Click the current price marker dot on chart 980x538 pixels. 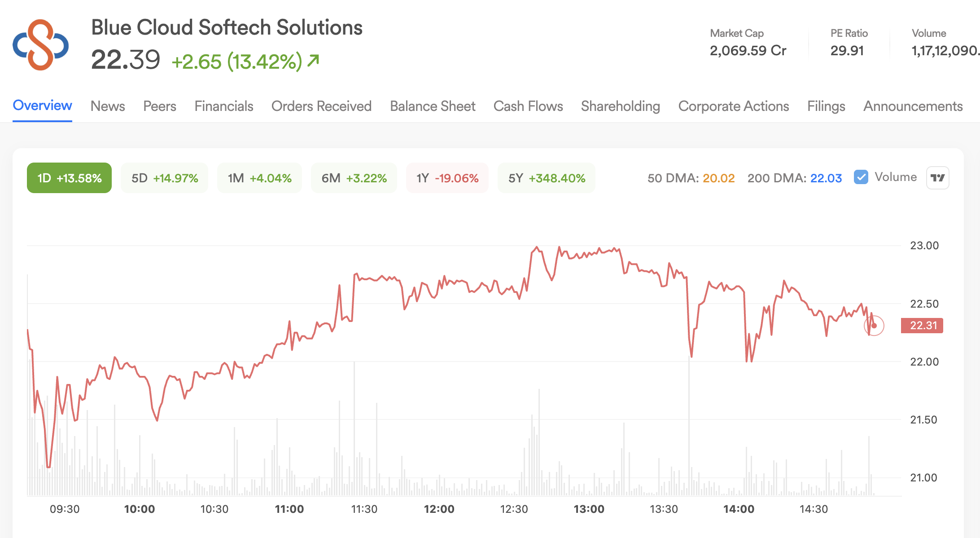click(874, 326)
